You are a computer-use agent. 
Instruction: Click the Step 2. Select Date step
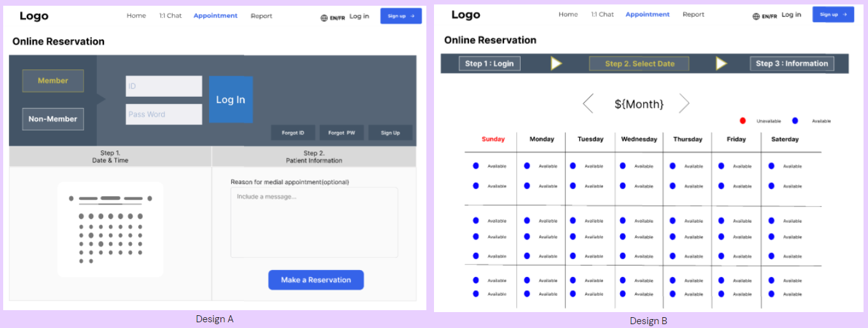(640, 64)
